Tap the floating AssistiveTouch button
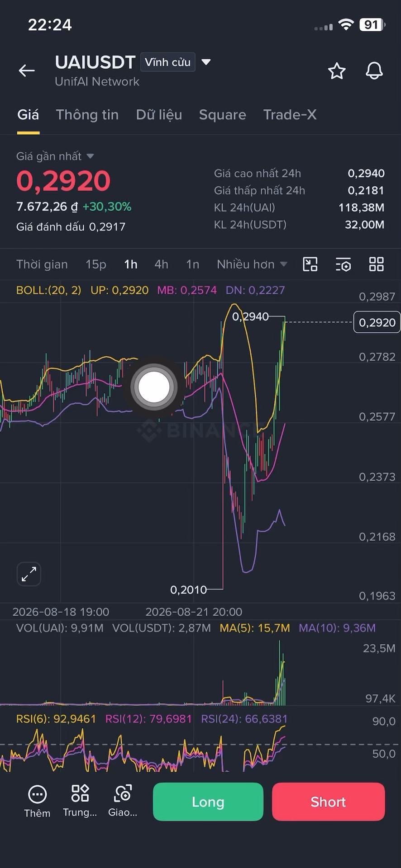 [x=154, y=387]
